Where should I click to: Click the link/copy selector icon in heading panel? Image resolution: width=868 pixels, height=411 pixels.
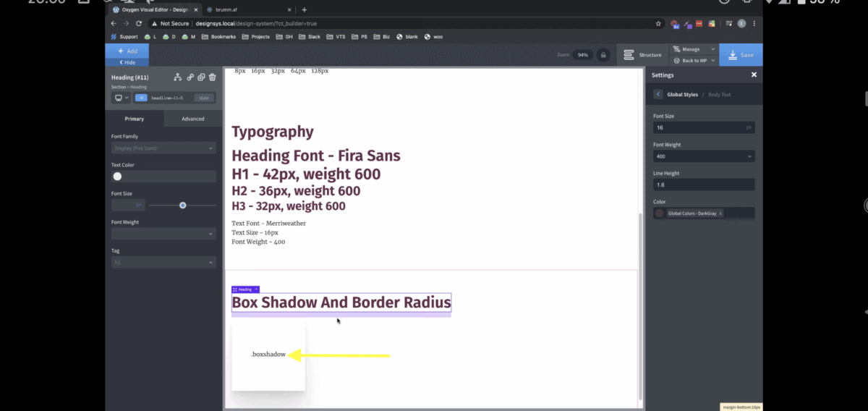[x=190, y=77]
